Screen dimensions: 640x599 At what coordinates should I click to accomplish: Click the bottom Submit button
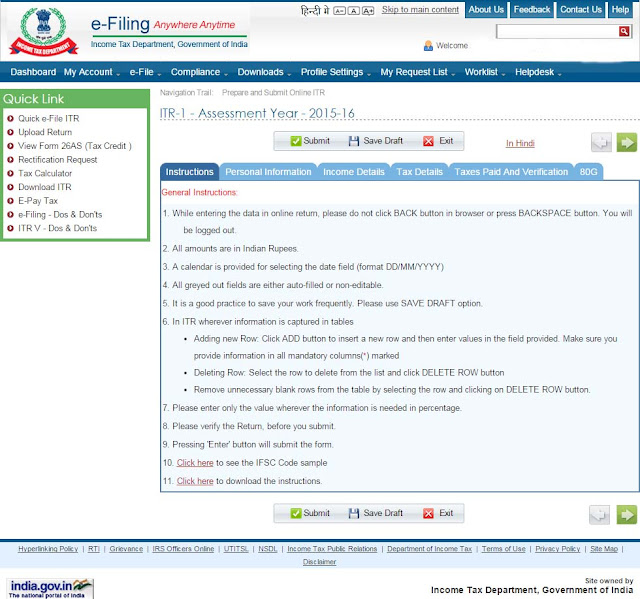pos(310,513)
